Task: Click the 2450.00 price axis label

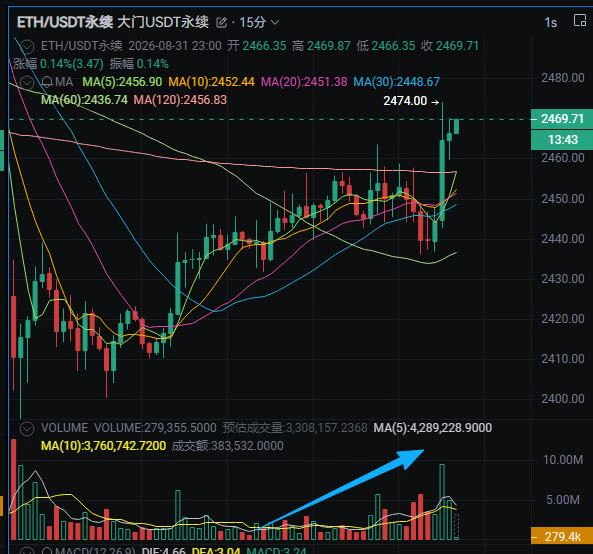Action: coord(563,199)
